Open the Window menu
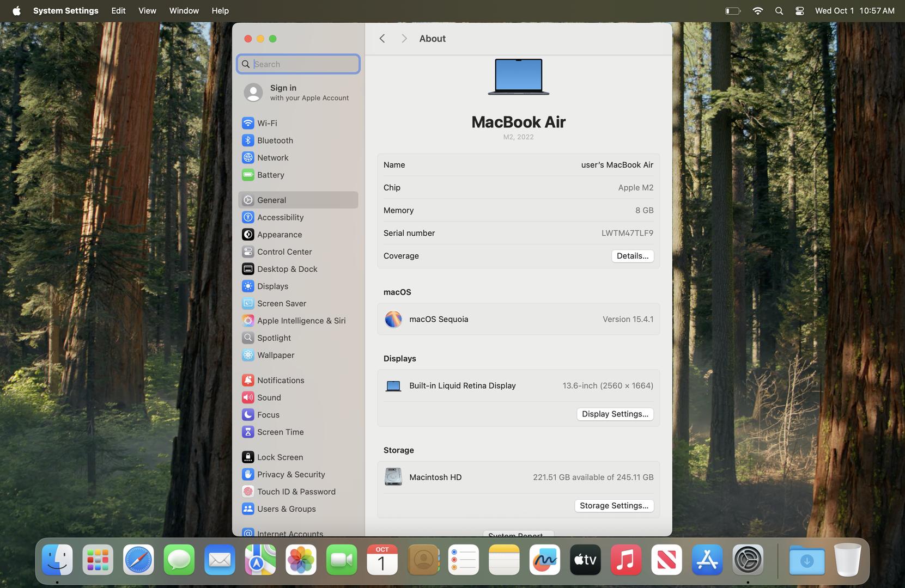The width and height of the screenshot is (905, 588). (184, 11)
